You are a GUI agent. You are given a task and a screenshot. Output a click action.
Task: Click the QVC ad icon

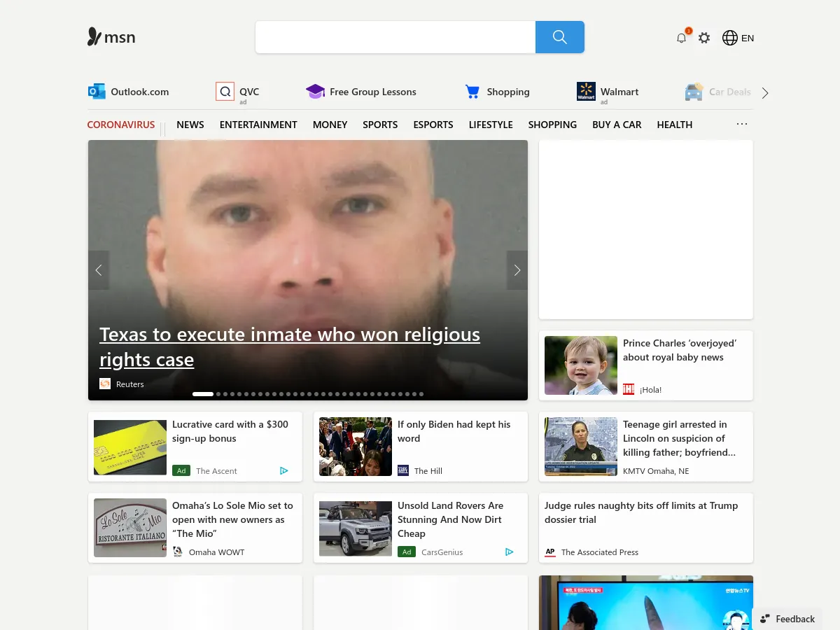click(225, 91)
